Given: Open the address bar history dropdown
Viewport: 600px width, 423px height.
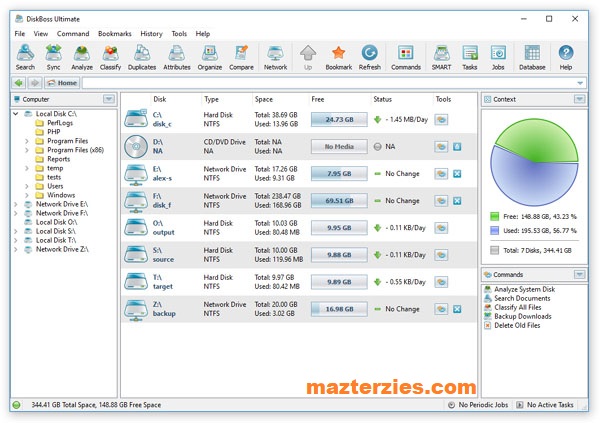Looking at the screenshot, I should (x=580, y=83).
